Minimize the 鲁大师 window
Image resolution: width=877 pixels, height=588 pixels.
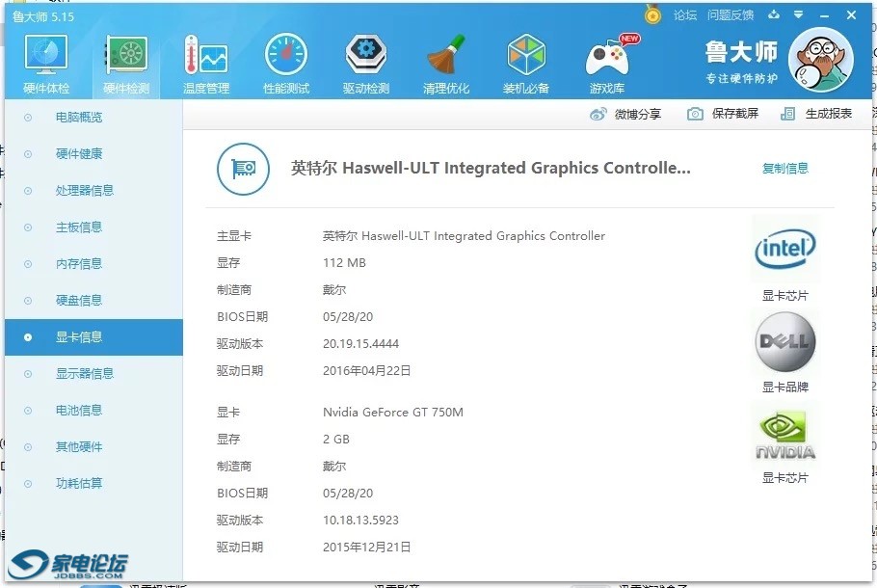coord(824,15)
